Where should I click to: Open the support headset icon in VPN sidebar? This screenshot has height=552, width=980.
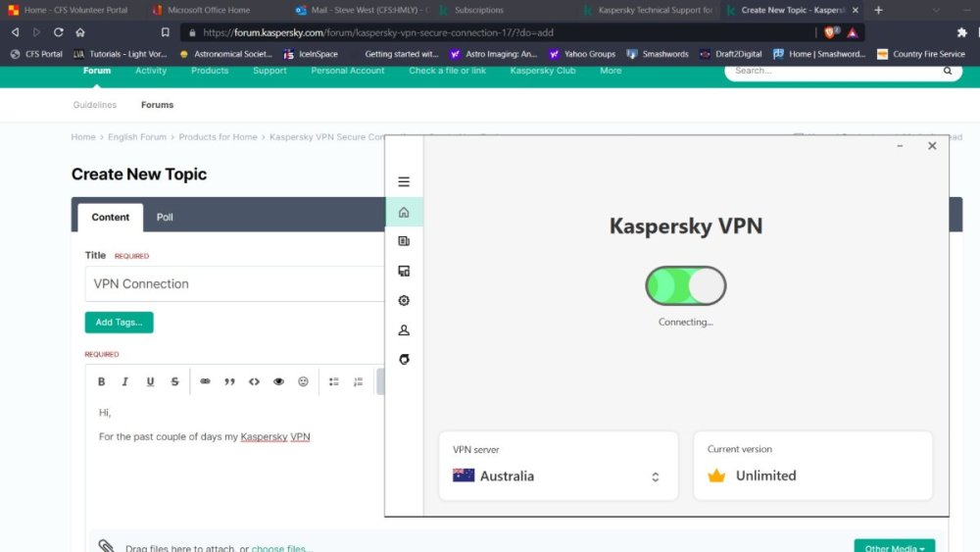(x=404, y=360)
